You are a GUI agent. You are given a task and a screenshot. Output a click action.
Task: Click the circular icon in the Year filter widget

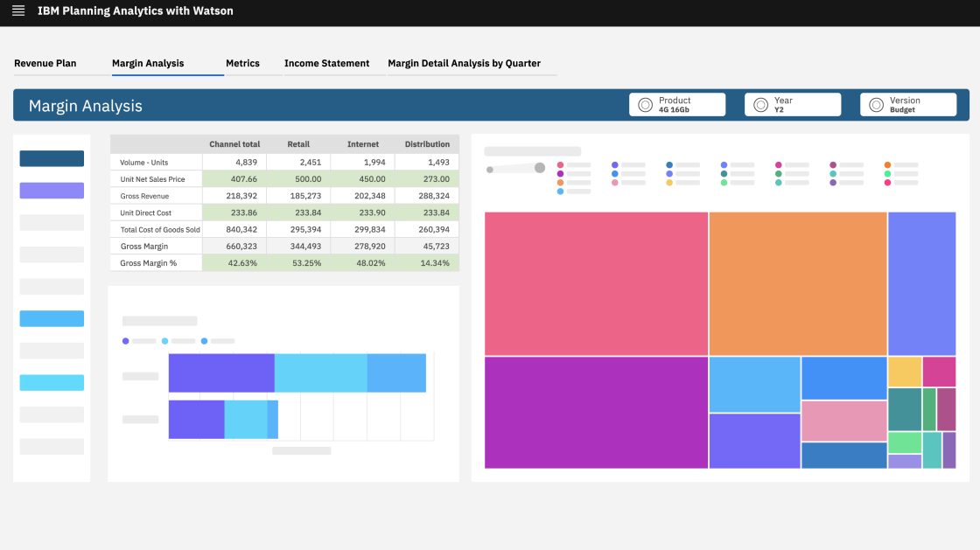point(759,104)
